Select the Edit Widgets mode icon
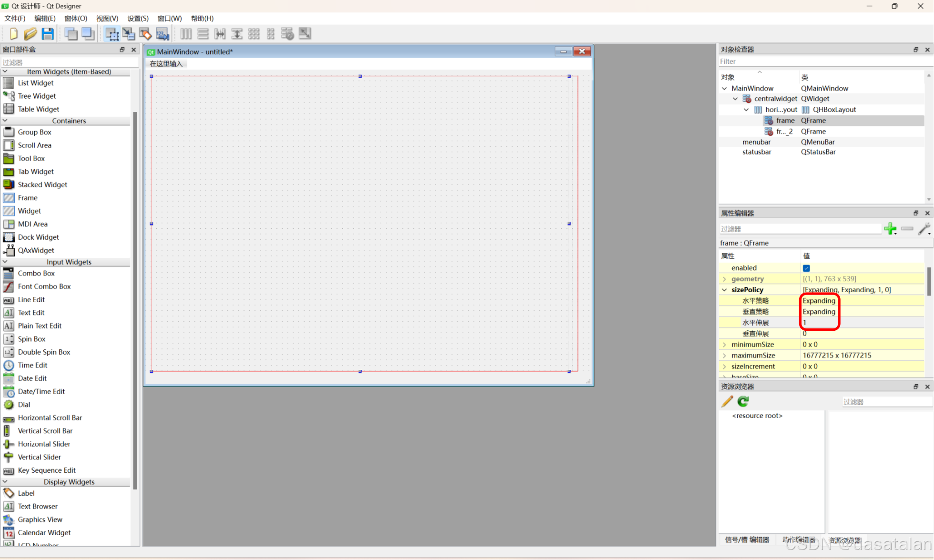934x560 pixels. click(112, 34)
